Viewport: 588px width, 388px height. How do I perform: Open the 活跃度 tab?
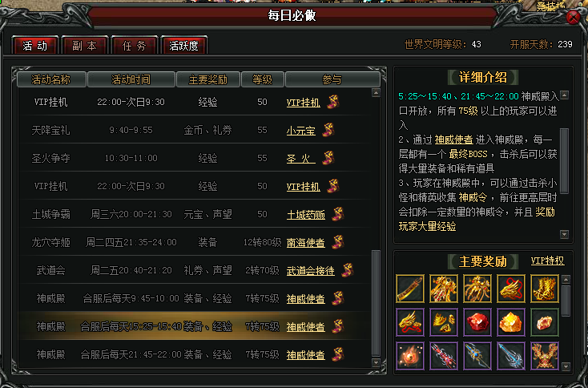click(x=183, y=46)
